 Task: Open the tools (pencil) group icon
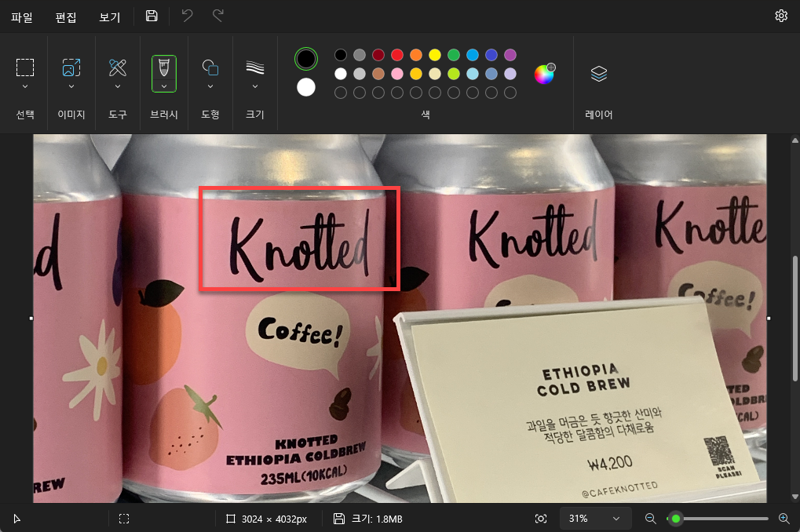118,67
